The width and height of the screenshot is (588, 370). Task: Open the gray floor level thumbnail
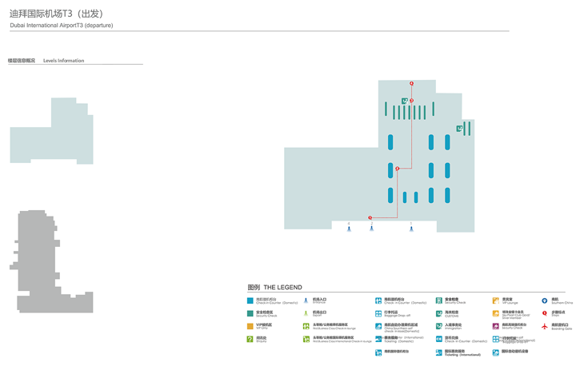point(52,261)
